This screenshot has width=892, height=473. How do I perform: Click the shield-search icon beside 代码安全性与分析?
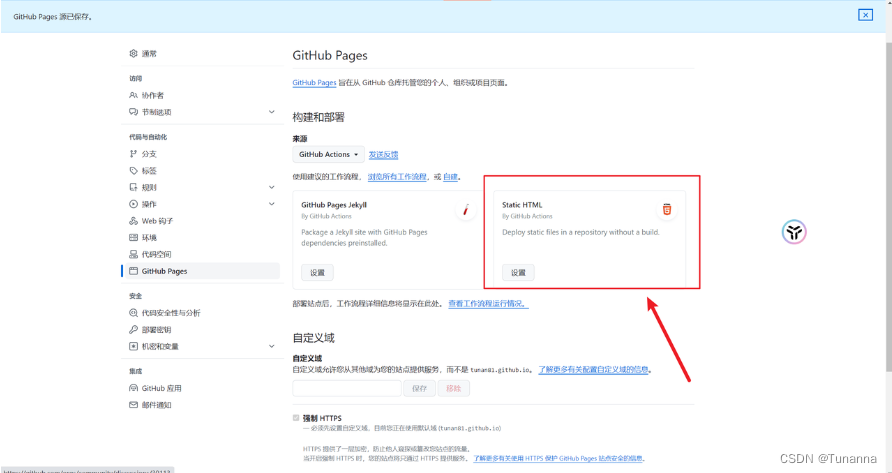[133, 313]
